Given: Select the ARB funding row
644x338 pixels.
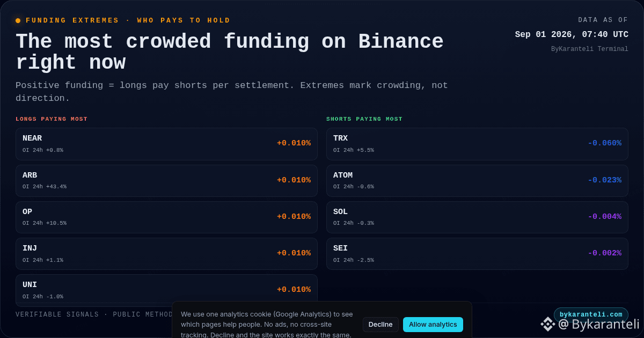Looking at the screenshot, I should point(166,181).
